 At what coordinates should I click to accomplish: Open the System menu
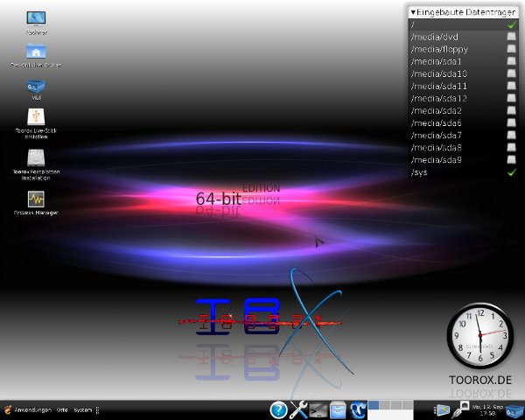(82, 409)
